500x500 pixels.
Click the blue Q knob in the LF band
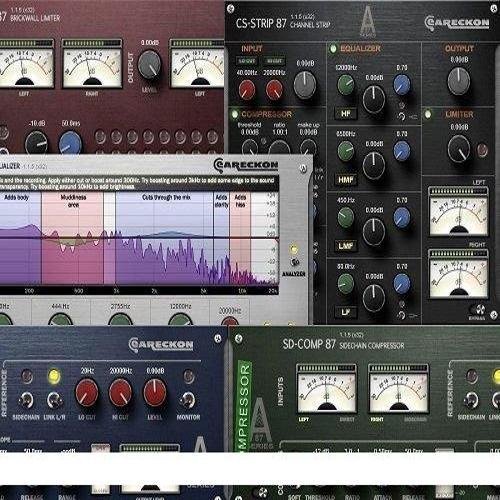(402, 283)
